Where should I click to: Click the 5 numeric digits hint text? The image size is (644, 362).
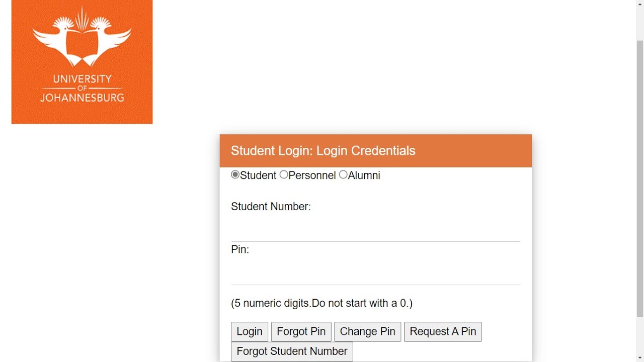point(321,303)
